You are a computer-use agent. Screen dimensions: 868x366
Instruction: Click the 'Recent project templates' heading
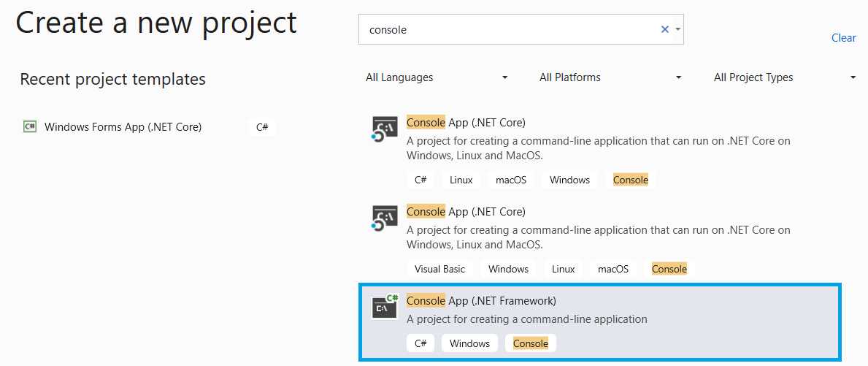[x=113, y=79]
